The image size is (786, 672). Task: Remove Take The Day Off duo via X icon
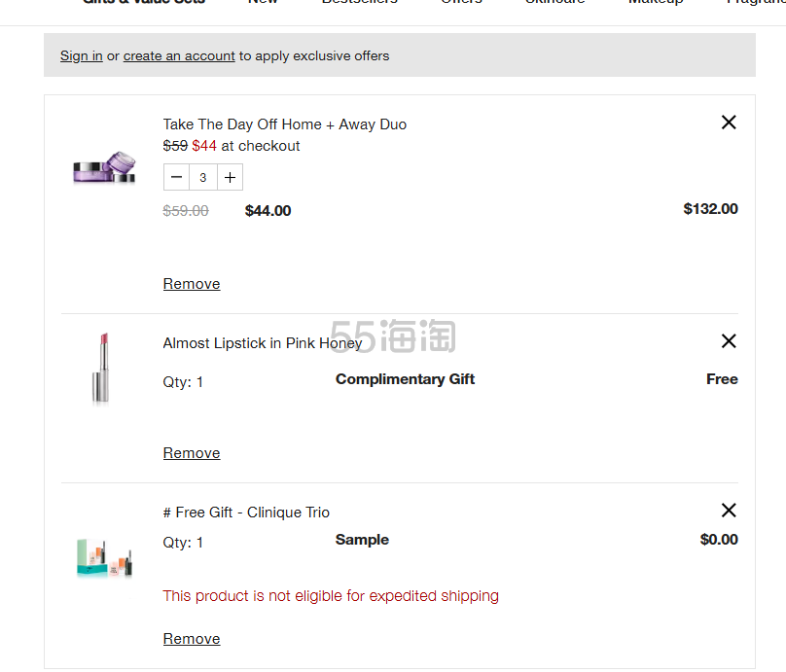point(729,123)
